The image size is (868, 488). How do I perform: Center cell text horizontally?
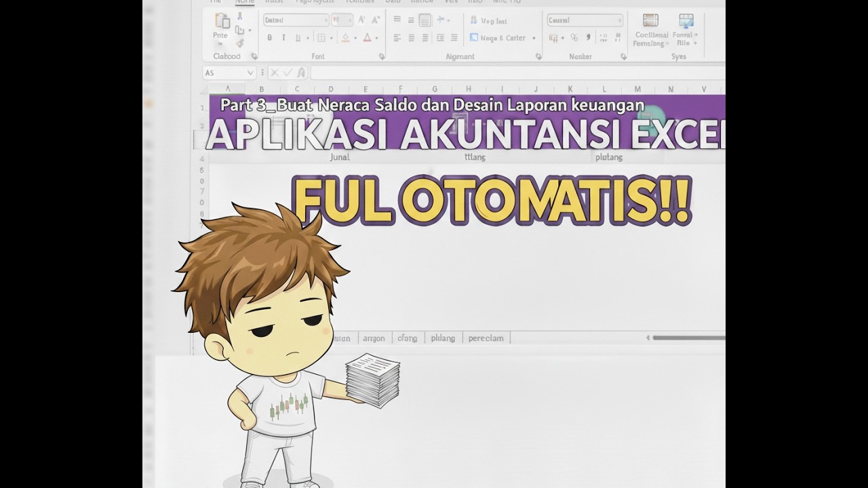pos(411,38)
